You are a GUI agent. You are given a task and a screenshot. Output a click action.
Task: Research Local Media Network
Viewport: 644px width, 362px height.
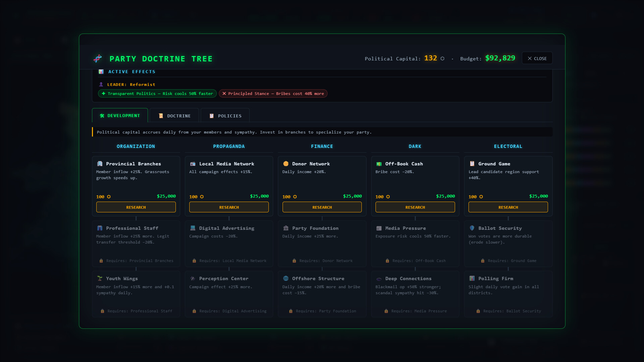pos(229,207)
